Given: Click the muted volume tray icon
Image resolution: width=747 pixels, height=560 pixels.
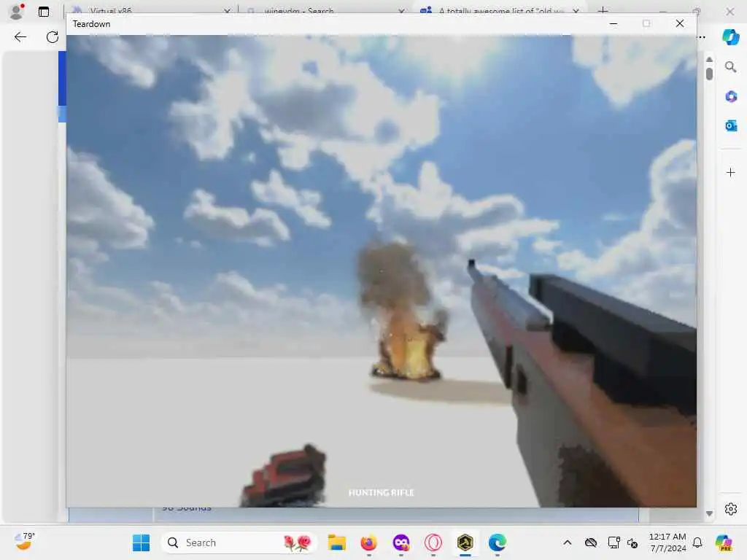Looking at the screenshot, I should 632,542.
